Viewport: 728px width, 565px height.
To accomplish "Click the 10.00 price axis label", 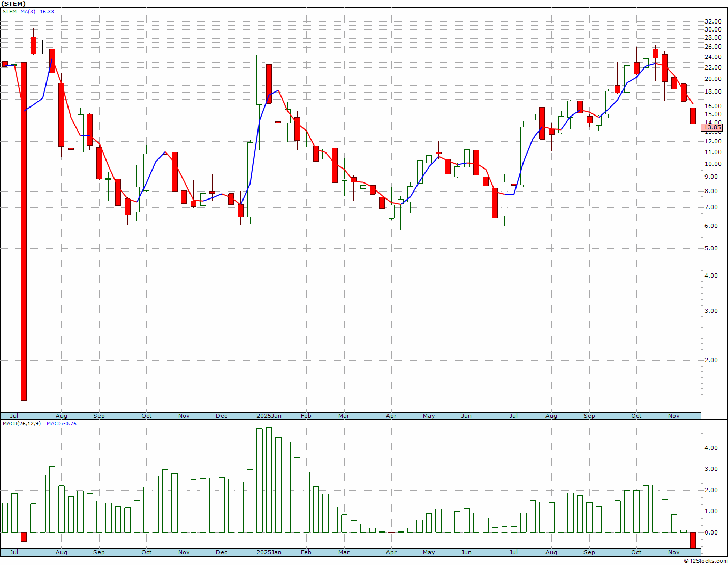I will coord(712,164).
